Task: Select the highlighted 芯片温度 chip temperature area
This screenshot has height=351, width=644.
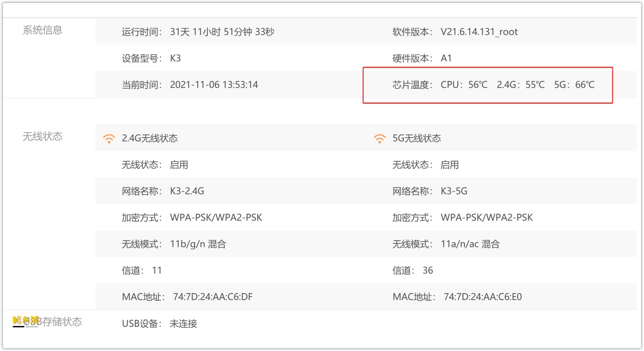Action: (x=488, y=85)
